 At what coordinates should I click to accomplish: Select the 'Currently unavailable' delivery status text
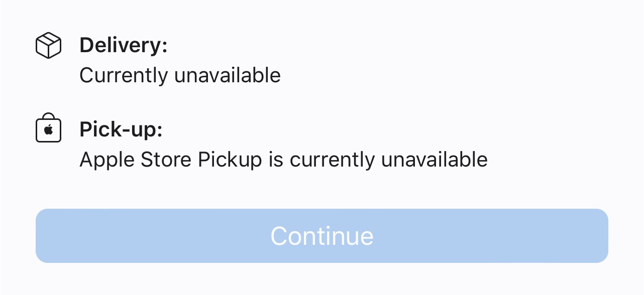(x=180, y=76)
